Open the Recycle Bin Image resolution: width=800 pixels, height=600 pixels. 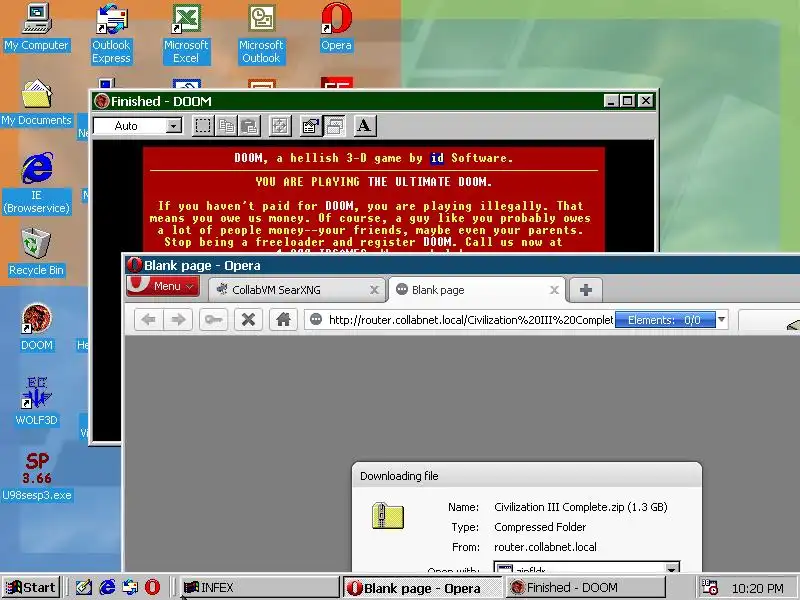(36, 252)
